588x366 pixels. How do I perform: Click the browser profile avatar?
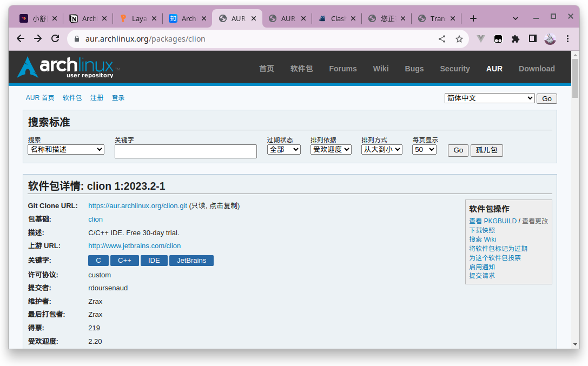click(x=550, y=38)
